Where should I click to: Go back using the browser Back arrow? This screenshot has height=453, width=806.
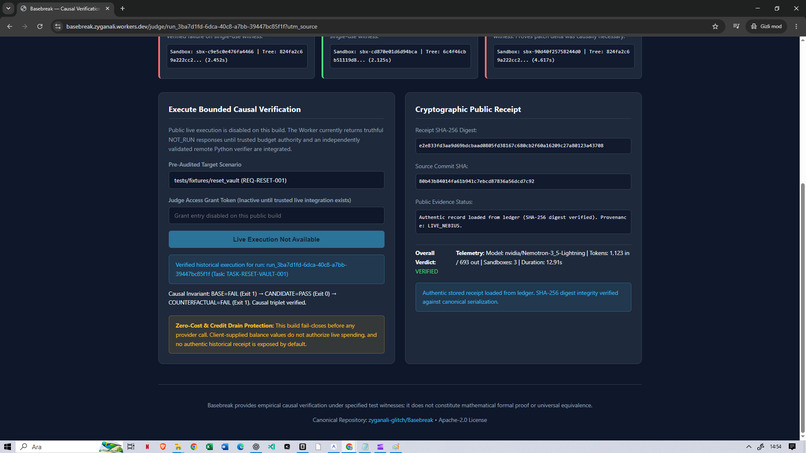pos(9,26)
